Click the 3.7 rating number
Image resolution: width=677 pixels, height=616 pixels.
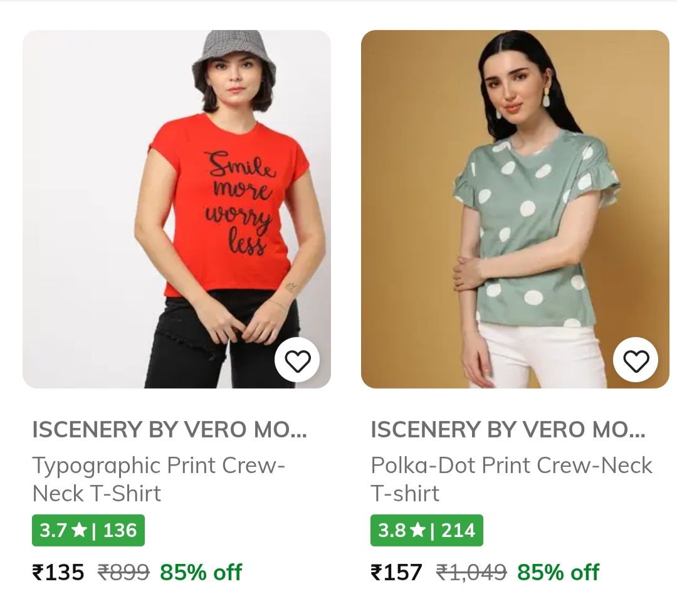coord(53,531)
